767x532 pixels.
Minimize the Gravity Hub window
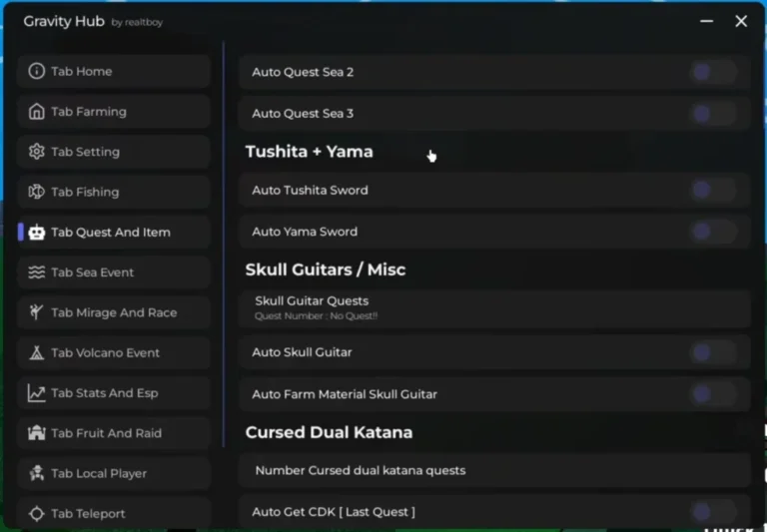pyautogui.click(x=706, y=21)
